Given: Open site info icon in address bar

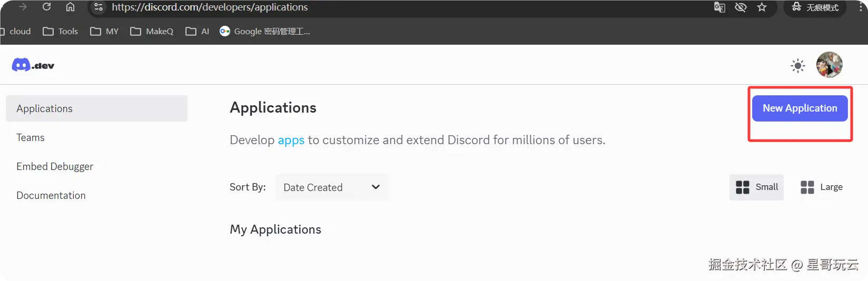Looking at the screenshot, I should [98, 7].
